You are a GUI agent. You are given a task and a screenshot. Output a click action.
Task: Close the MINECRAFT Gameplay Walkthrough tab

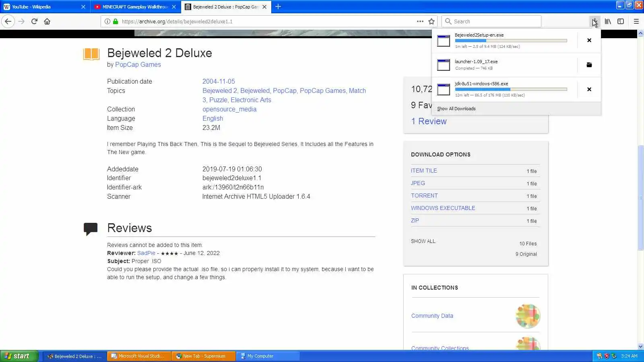coord(174,7)
